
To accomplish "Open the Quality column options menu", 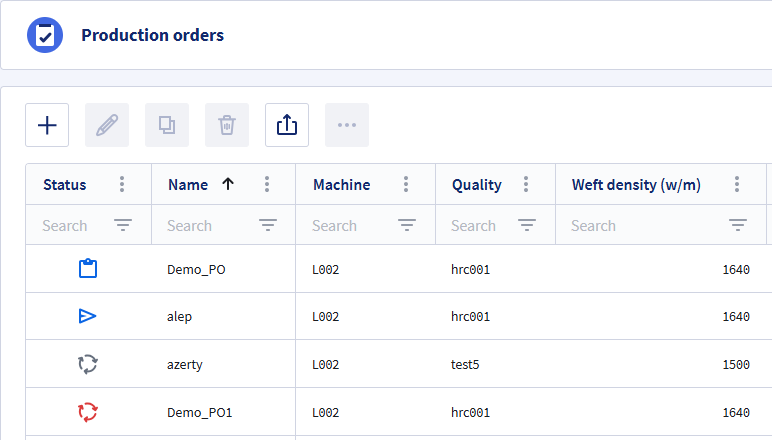I will coord(526,185).
